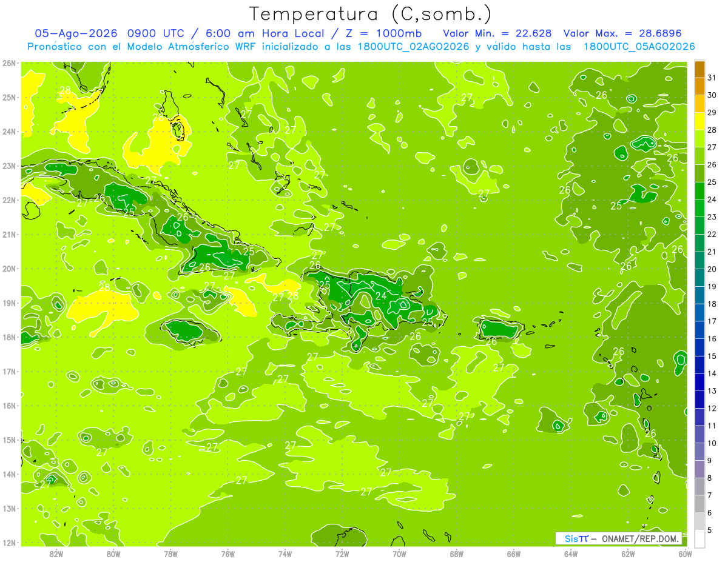Select the '72W' longitude label
Viewport: 728px width, 562px height.
tap(342, 554)
